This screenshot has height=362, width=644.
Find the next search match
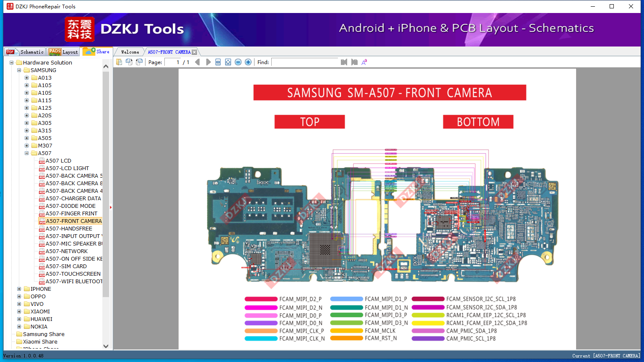pos(354,62)
